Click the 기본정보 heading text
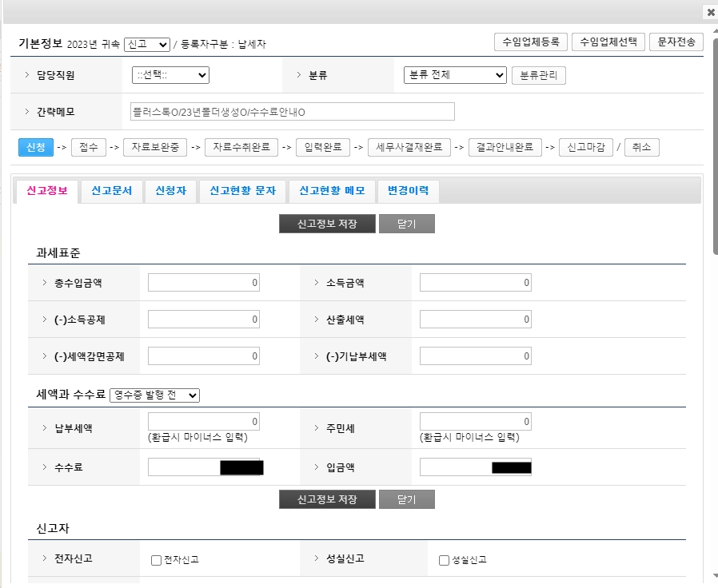 [x=40, y=43]
